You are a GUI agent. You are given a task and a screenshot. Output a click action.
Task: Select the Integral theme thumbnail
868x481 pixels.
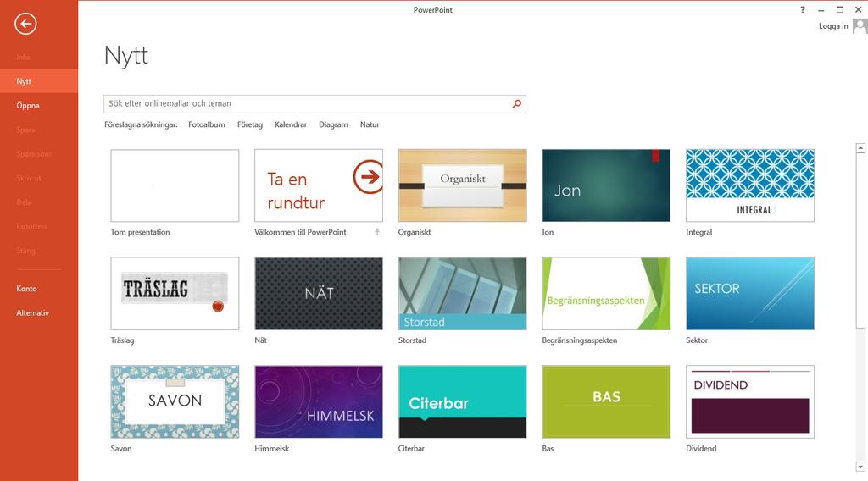(750, 185)
